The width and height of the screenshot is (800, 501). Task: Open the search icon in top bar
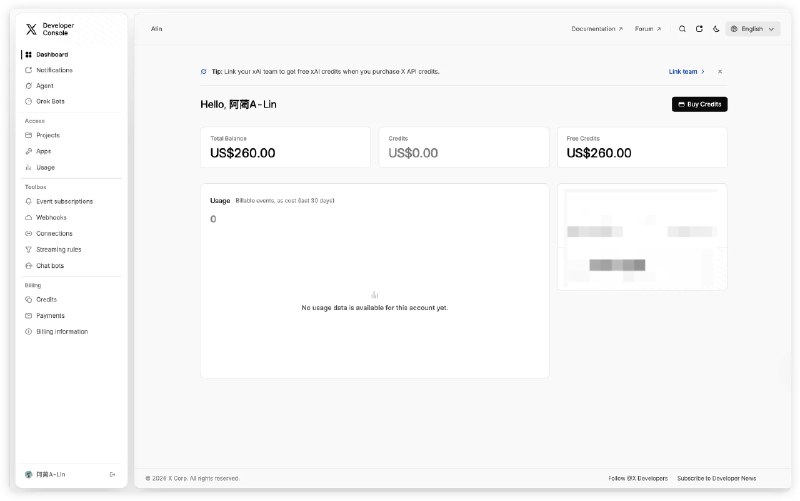pyautogui.click(x=682, y=29)
